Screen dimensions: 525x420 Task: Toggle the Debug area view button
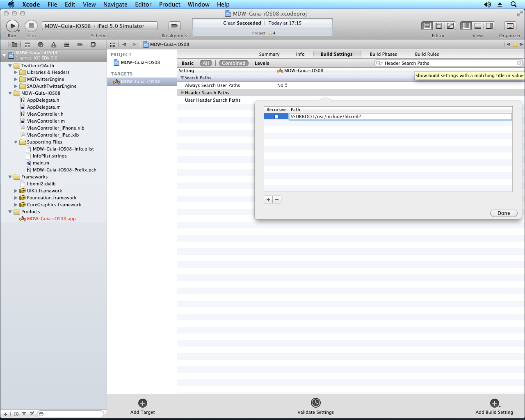coord(478,26)
